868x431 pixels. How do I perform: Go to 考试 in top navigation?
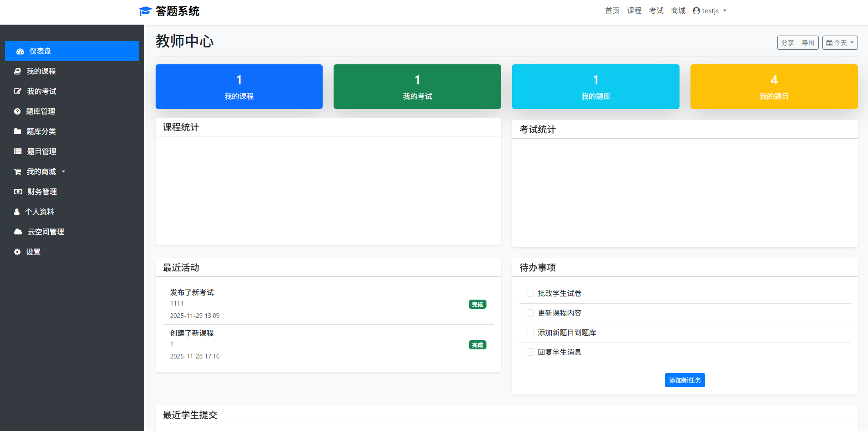tap(656, 11)
